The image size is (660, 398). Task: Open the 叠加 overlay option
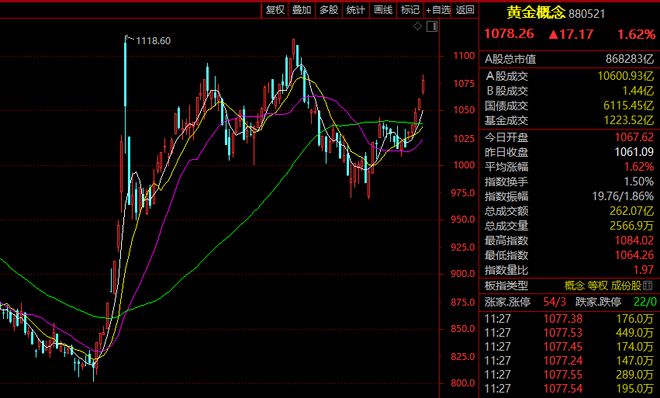click(302, 10)
